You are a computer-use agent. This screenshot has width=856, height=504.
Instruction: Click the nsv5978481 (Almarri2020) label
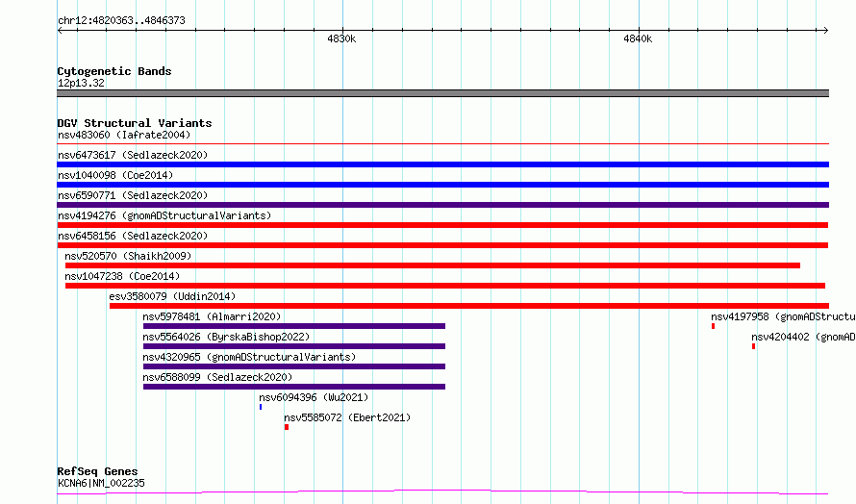pyautogui.click(x=212, y=316)
